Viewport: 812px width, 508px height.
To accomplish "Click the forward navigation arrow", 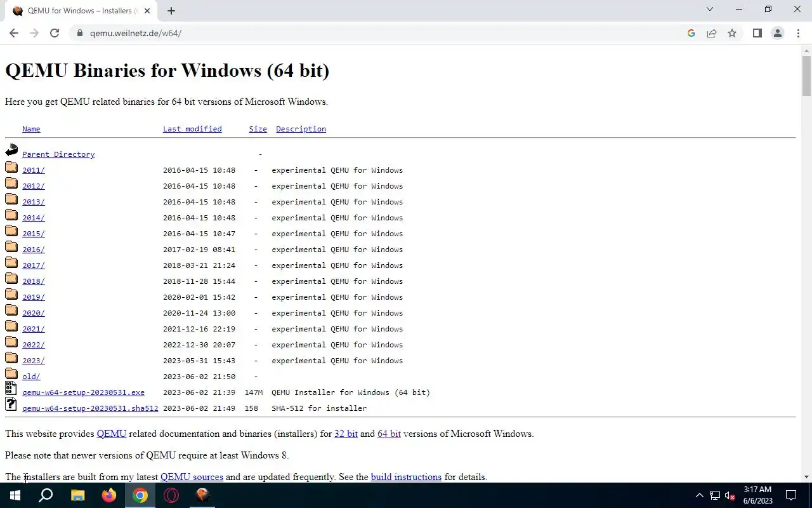I will (x=34, y=33).
